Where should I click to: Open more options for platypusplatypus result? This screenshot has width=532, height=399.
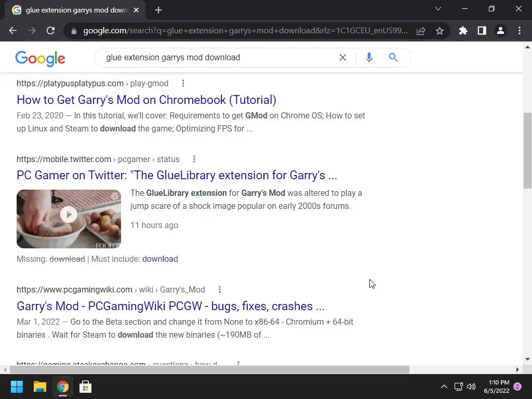coord(183,83)
